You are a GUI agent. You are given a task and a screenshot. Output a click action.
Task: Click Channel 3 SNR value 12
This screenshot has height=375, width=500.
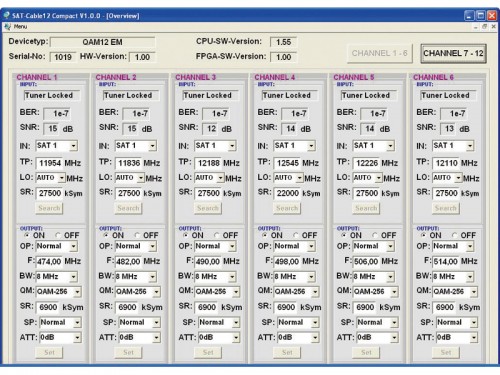[x=211, y=129]
